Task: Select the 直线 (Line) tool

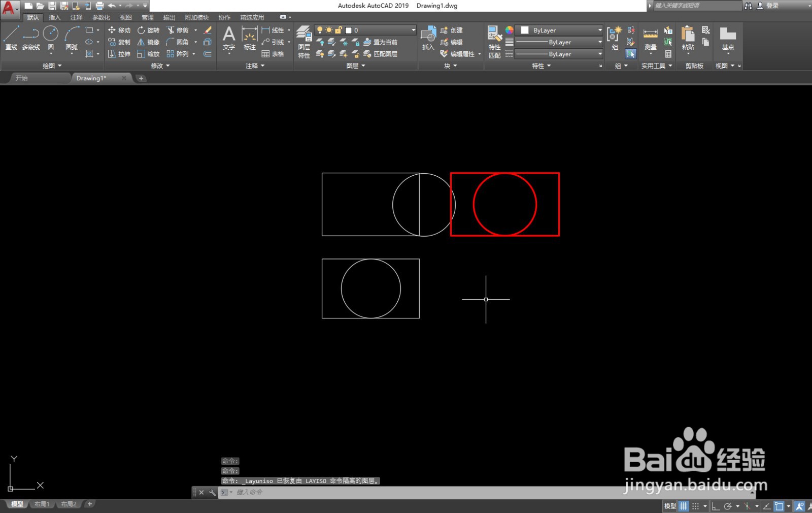Action: [x=11, y=38]
